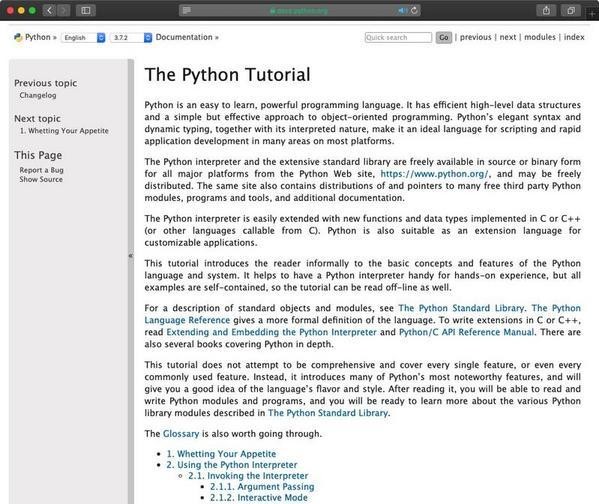
Task: Show the tab overview icon
Action: (x=571, y=10)
